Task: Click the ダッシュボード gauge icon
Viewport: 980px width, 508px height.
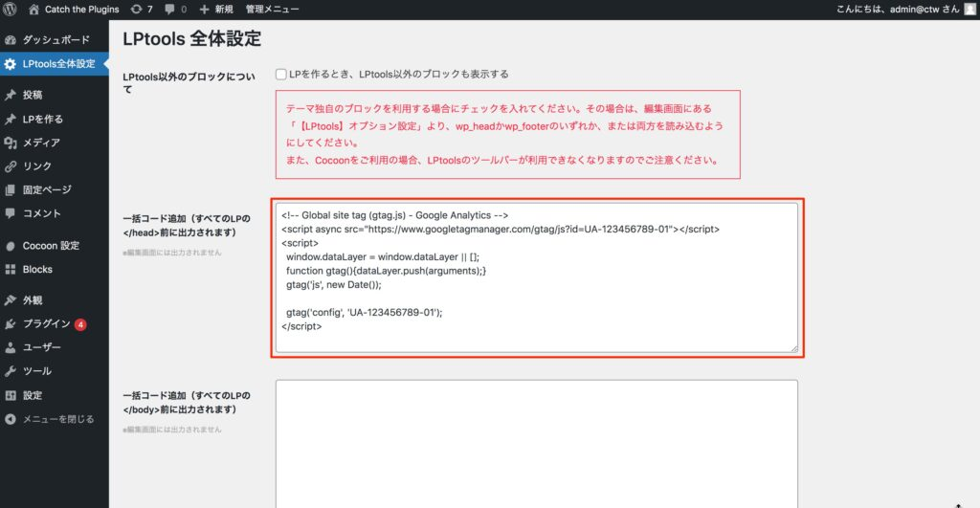Action: (10, 40)
